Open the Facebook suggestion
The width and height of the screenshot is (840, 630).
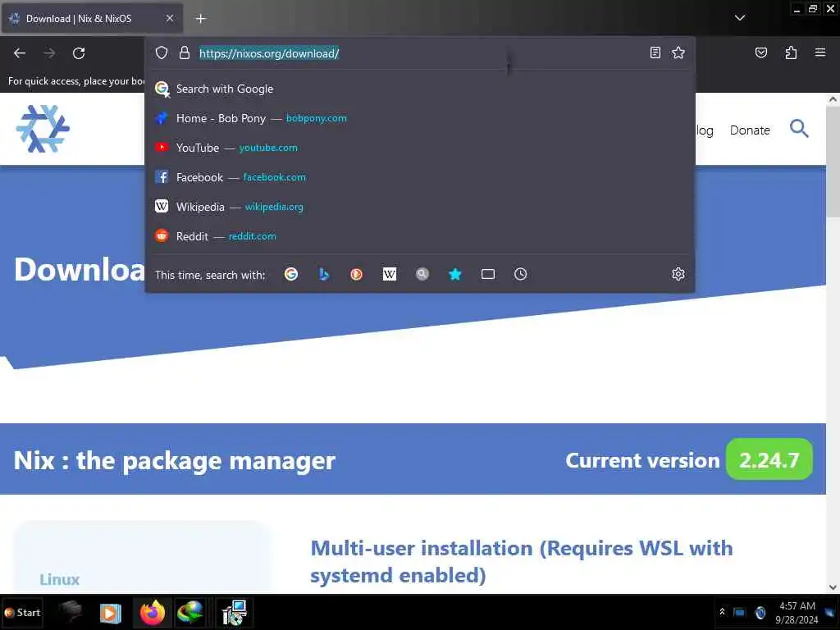[x=420, y=177]
